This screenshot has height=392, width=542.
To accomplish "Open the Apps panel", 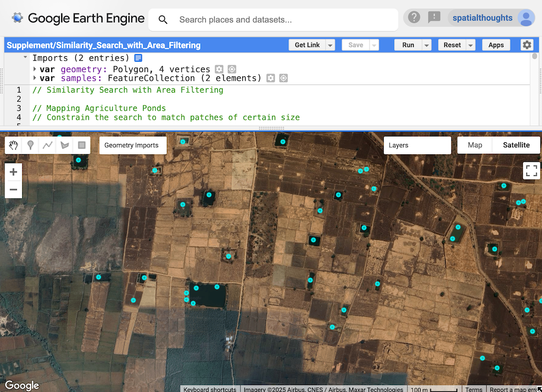I will (x=496, y=45).
